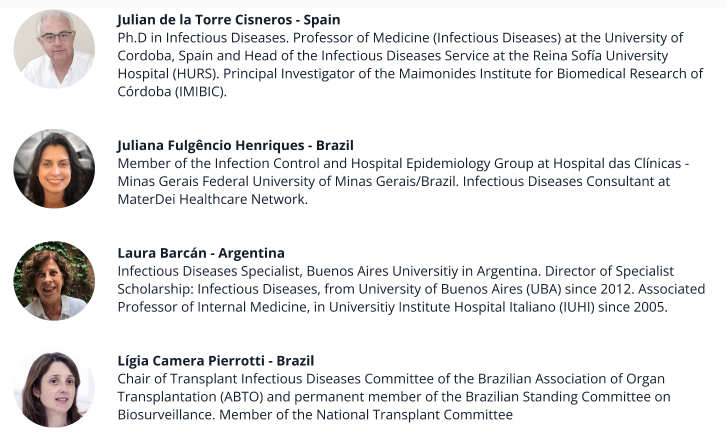727x440 pixels.
Task: Select Laura Barcán's profile picture
Action: [x=54, y=280]
